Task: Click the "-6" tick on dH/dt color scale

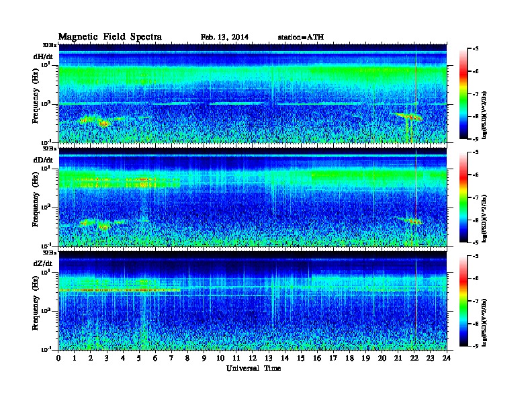Action: click(x=476, y=71)
